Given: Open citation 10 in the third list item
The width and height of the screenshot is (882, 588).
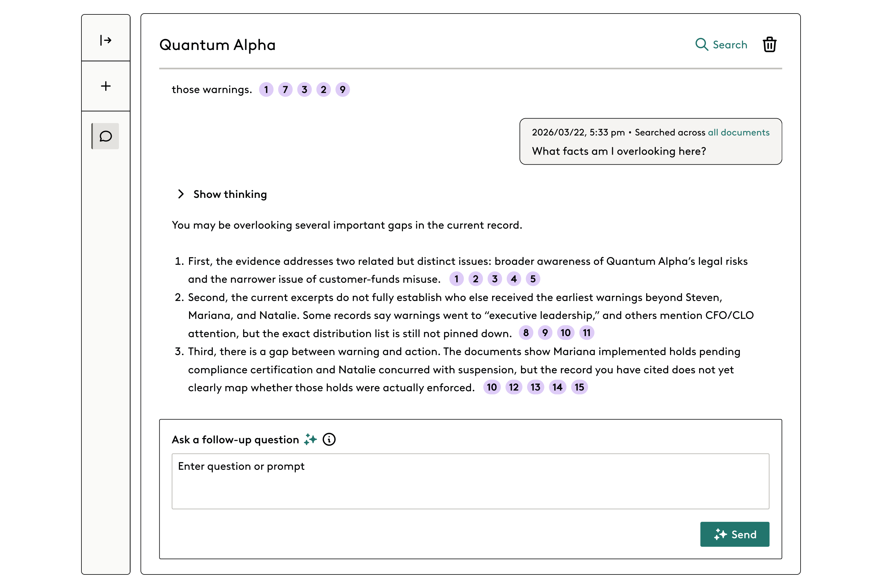Looking at the screenshot, I should (x=492, y=387).
